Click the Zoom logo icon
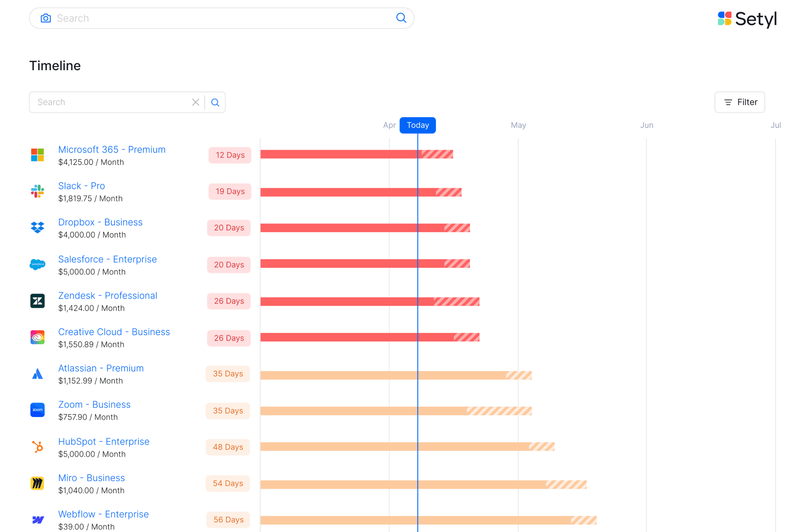Image resolution: width=798 pixels, height=532 pixels. point(37,410)
